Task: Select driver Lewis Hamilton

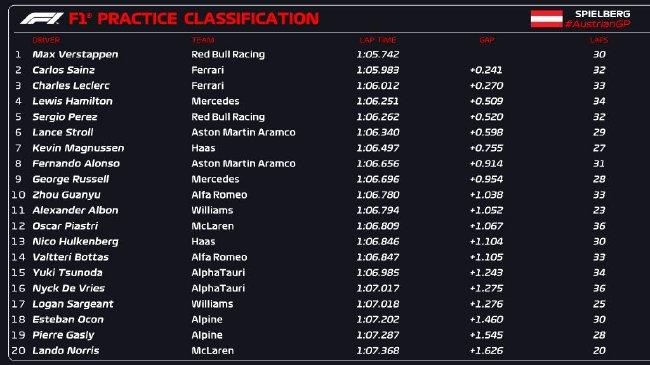Action: 73,101
